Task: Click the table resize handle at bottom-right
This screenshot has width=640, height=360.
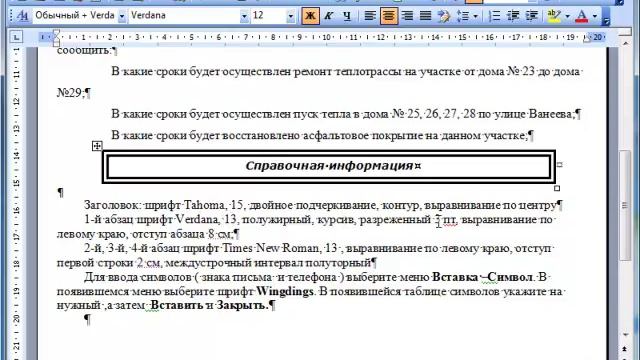Action: (x=557, y=188)
